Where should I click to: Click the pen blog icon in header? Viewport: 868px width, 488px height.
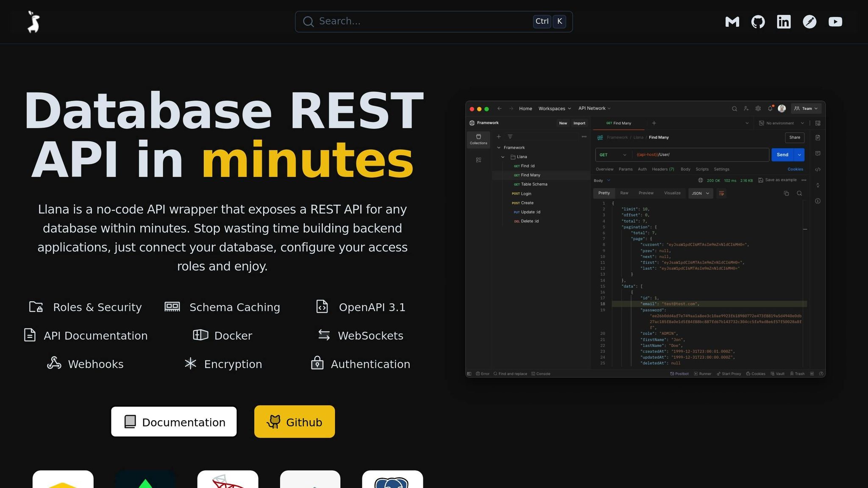(810, 22)
